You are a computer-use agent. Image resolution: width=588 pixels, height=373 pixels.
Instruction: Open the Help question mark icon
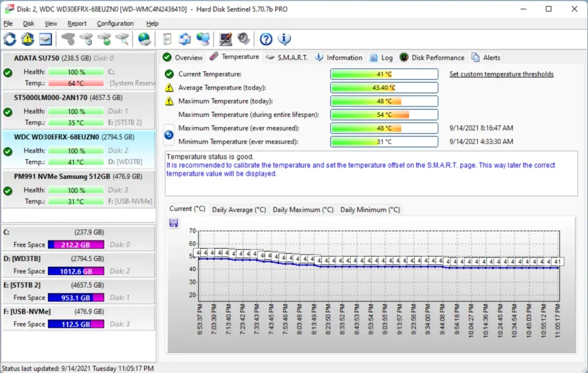(x=265, y=39)
